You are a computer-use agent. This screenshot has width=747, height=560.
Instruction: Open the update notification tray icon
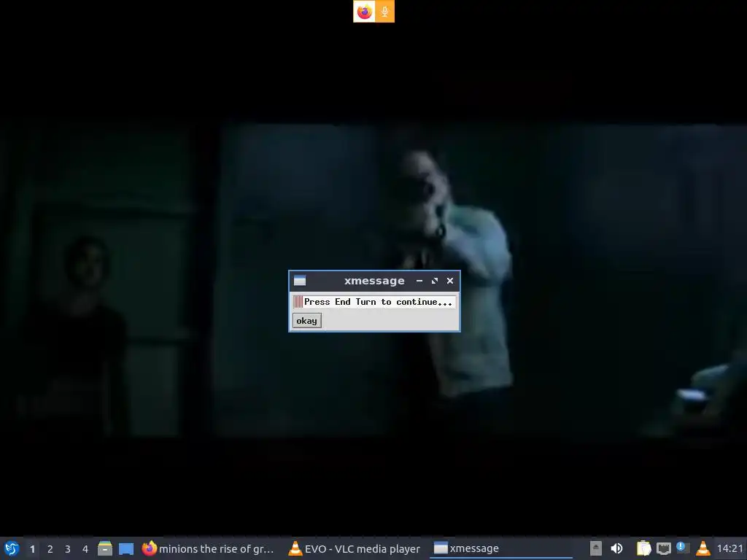click(683, 548)
